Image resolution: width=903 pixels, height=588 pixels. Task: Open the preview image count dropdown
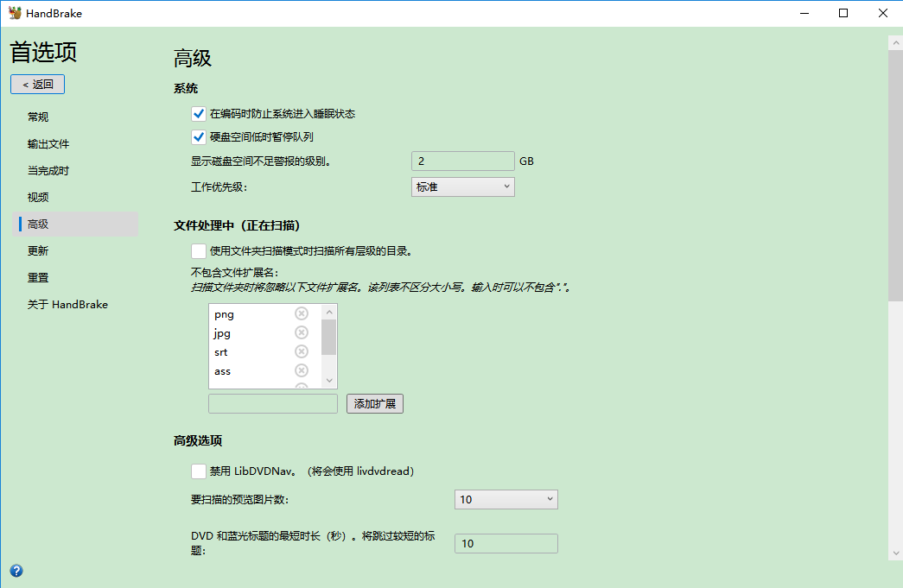click(x=506, y=499)
